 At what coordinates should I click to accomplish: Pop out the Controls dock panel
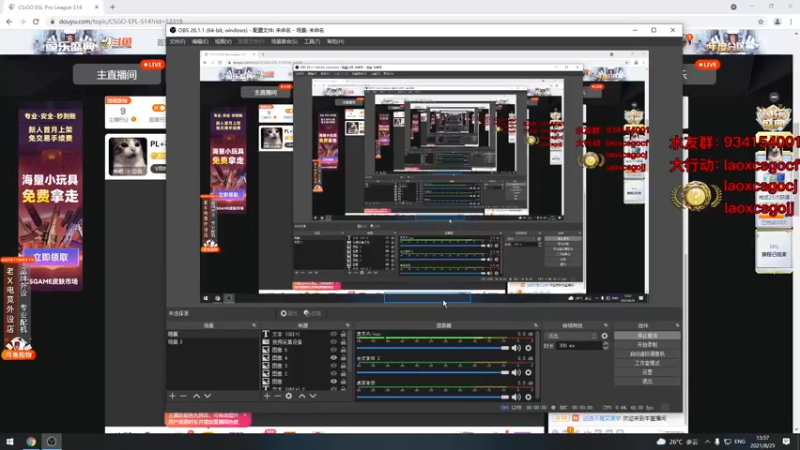pos(678,326)
